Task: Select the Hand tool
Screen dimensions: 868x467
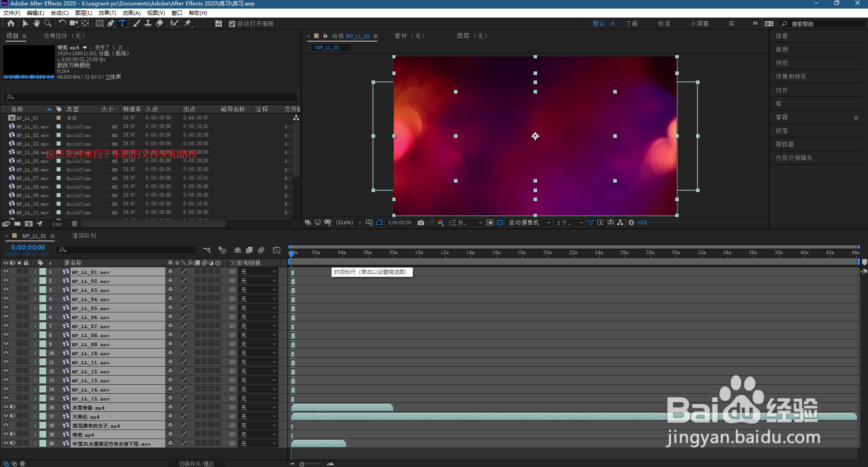Action: (x=36, y=24)
